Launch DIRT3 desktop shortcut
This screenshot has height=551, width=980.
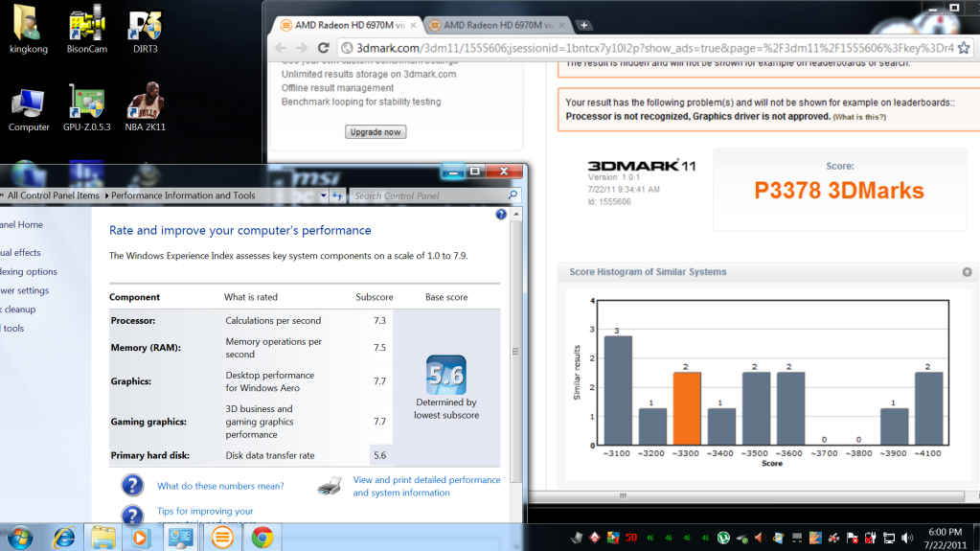tap(145, 30)
